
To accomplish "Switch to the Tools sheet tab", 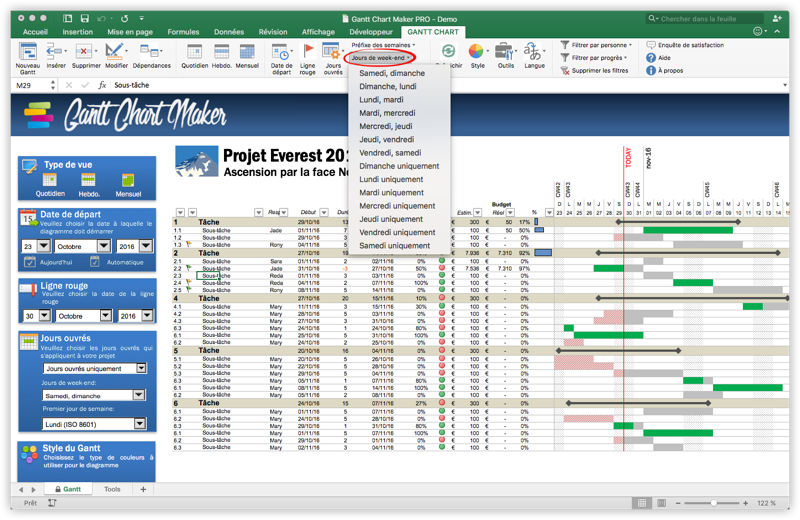I will (x=112, y=489).
